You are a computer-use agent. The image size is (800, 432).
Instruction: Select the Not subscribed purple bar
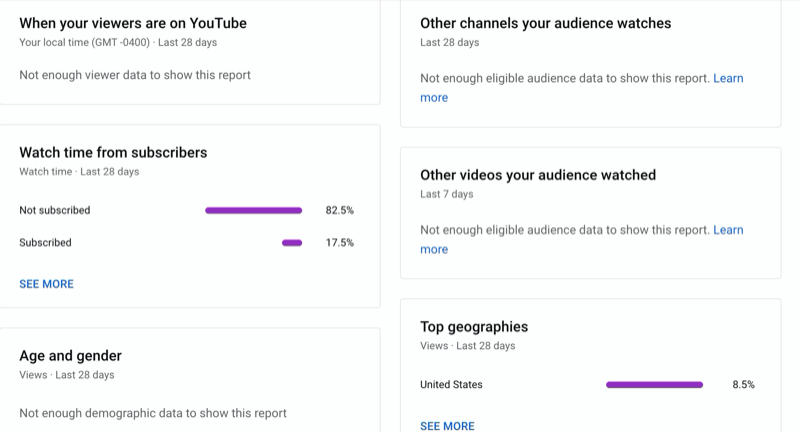254,210
